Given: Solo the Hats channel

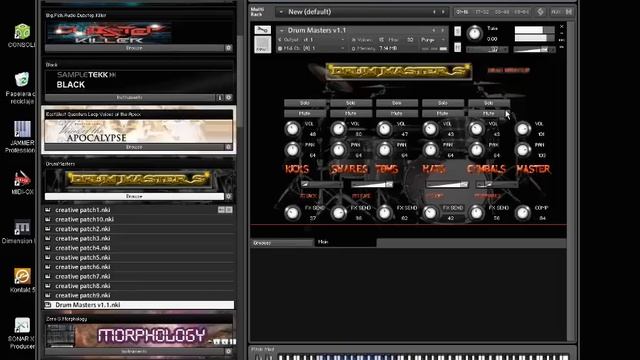Looking at the screenshot, I should [x=443, y=103].
